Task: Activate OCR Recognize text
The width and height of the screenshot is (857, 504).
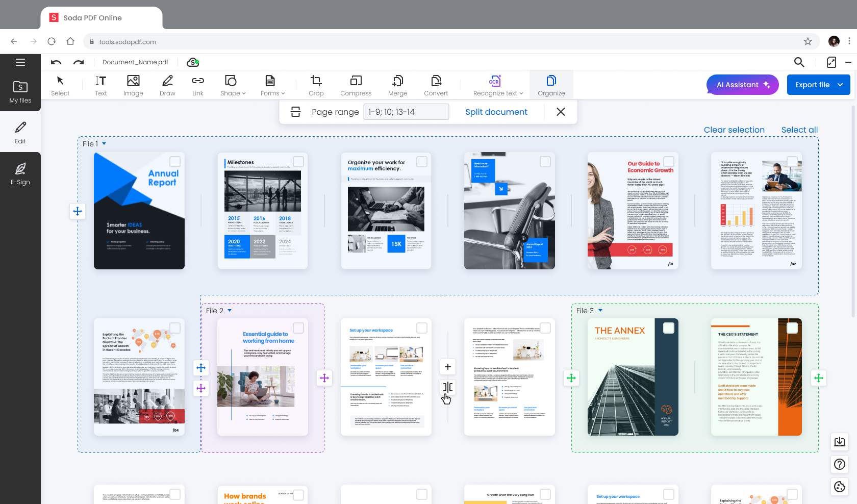Action: point(494,85)
